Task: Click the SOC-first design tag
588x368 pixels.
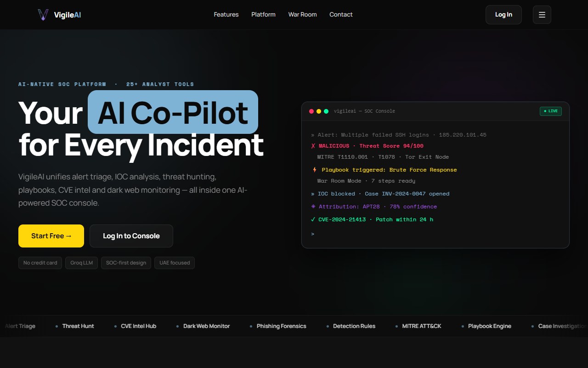Action: tap(126, 263)
